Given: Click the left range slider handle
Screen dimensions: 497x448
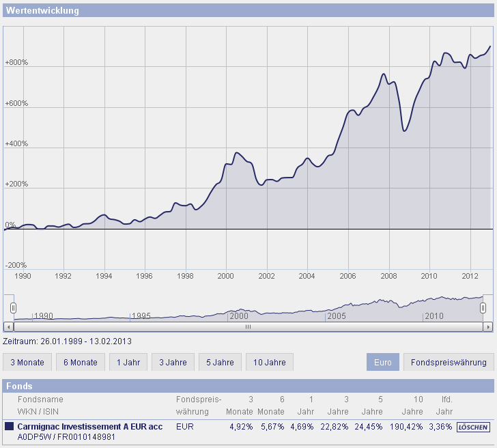Looking at the screenshot, I should (x=13, y=308).
